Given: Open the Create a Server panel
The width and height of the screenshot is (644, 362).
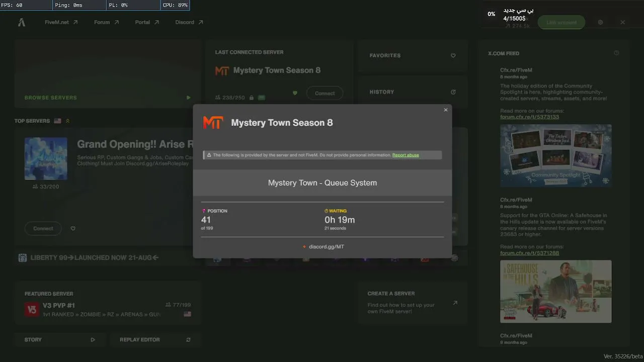Looking at the screenshot, I should click(413, 304).
